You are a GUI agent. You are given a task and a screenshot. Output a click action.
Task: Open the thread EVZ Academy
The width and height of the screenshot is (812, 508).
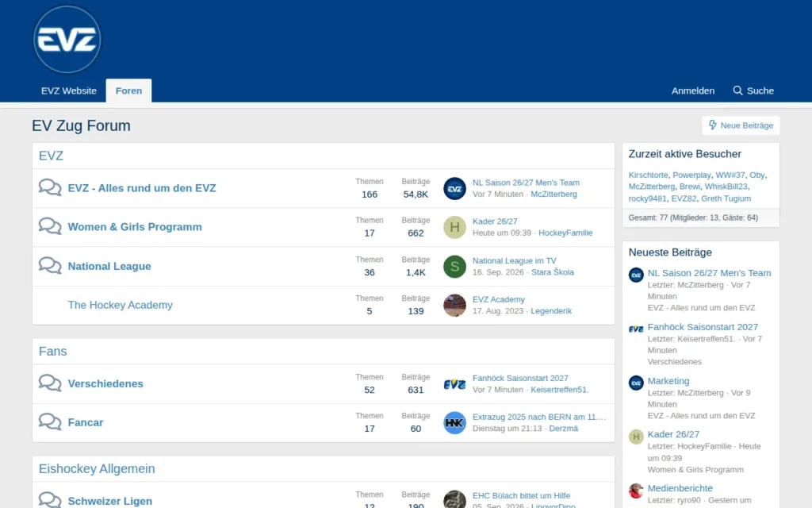pos(498,299)
